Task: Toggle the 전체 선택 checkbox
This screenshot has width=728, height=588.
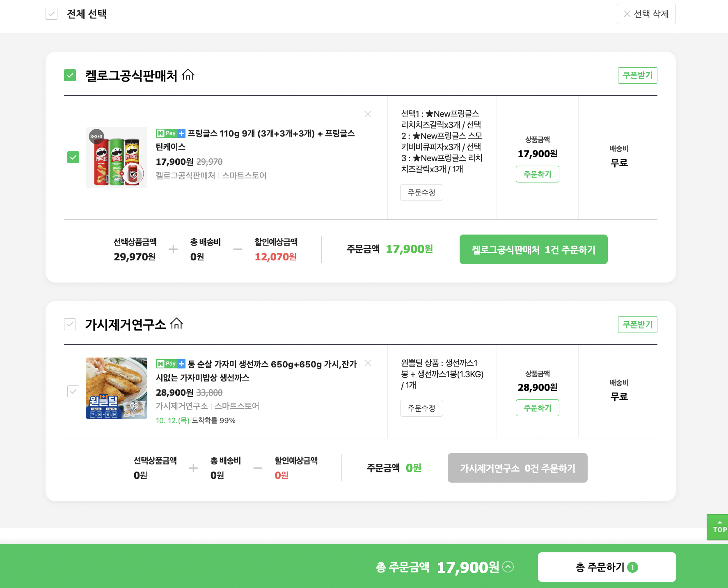Action: (51, 14)
